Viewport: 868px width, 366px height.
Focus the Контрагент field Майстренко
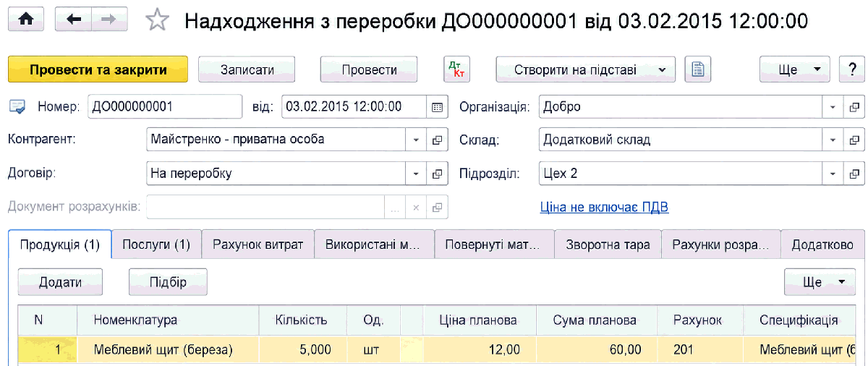[276, 140]
